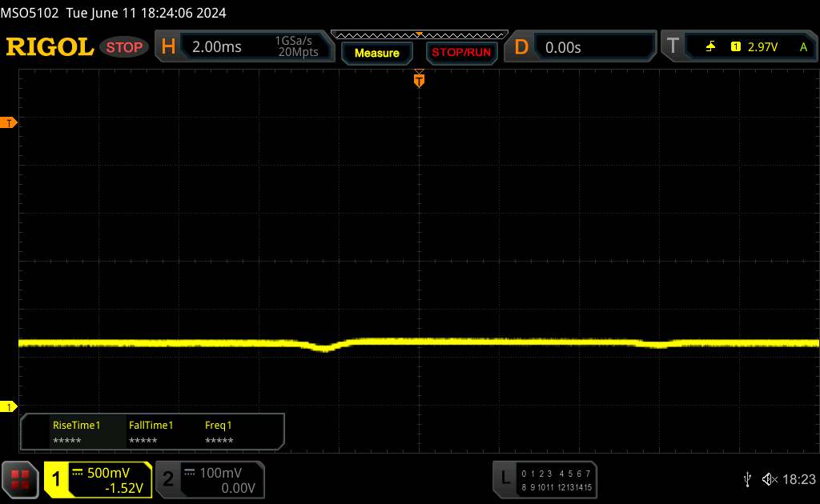Toggle channel 2 with the gray 2 label

click(x=168, y=479)
